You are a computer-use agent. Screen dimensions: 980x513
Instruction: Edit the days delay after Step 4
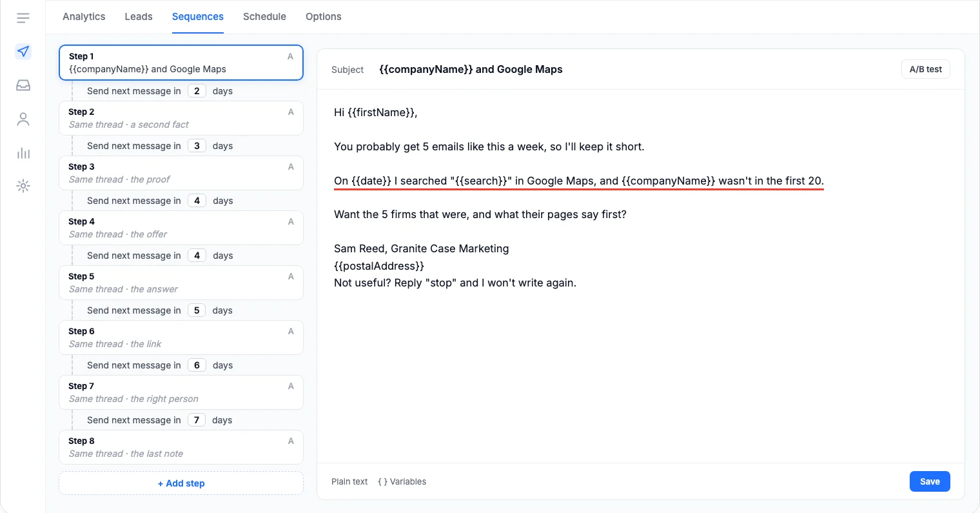197,256
